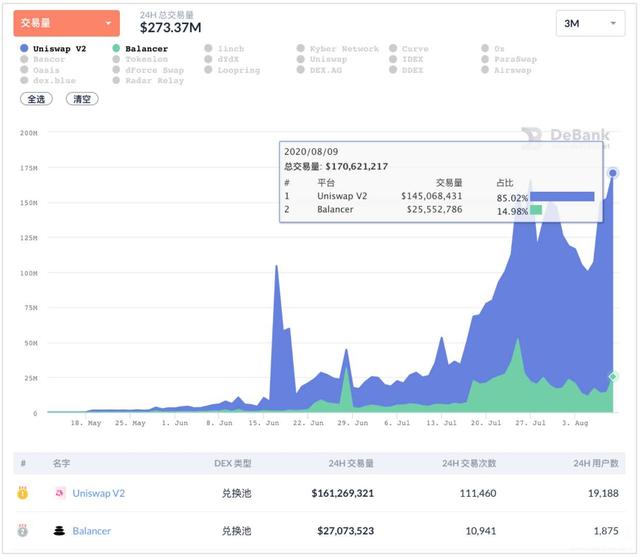Toggle Balancer series in legend
Image resolution: width=640 pixels, height=557 pixels.
click(140, 49)
